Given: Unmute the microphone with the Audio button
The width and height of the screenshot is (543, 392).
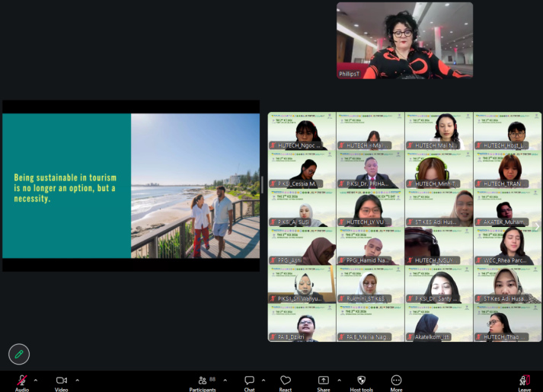Looking at the screenshot, I should coord(22,381).
